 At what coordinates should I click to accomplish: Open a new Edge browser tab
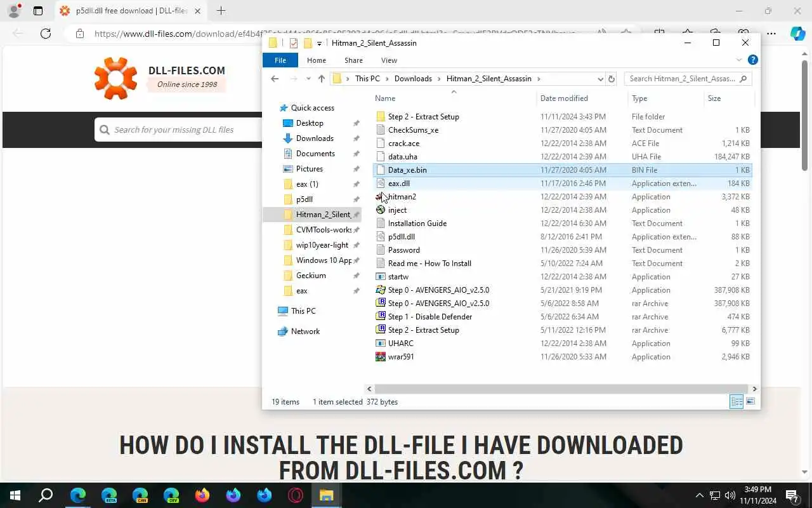click(x=221, y=11)
